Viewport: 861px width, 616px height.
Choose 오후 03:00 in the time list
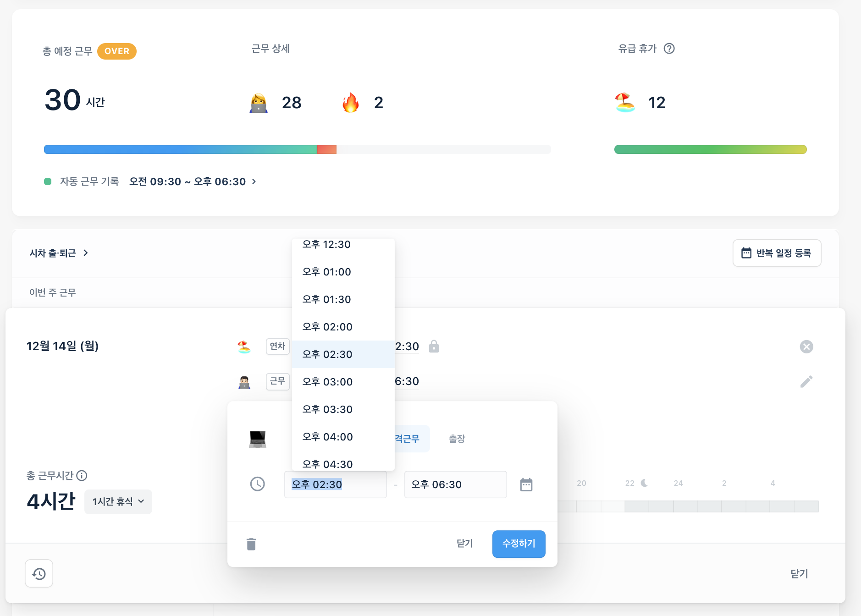coord(343,382)
